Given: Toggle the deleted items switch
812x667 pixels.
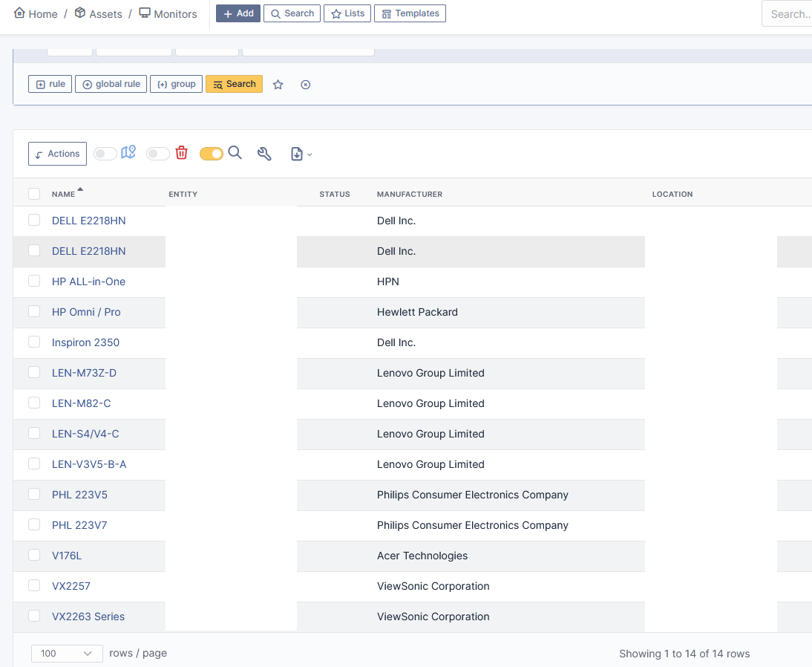Looking at the screenshot, I should pos(158,154).
